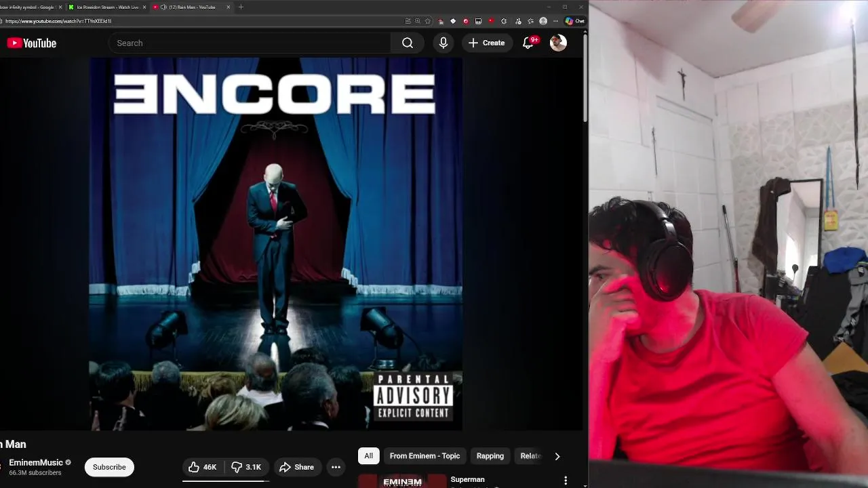Click the like ratio bar
This screenshot has height=488, width=868.
click(226, 481)
